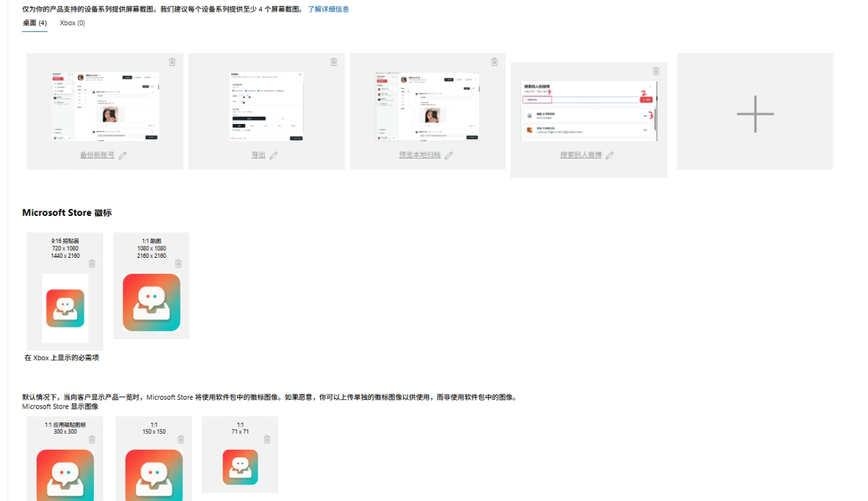This screenshot has height=501, width=868.
Task: Select the 71 x 71 logo image
Action: [x=240, y=467]
